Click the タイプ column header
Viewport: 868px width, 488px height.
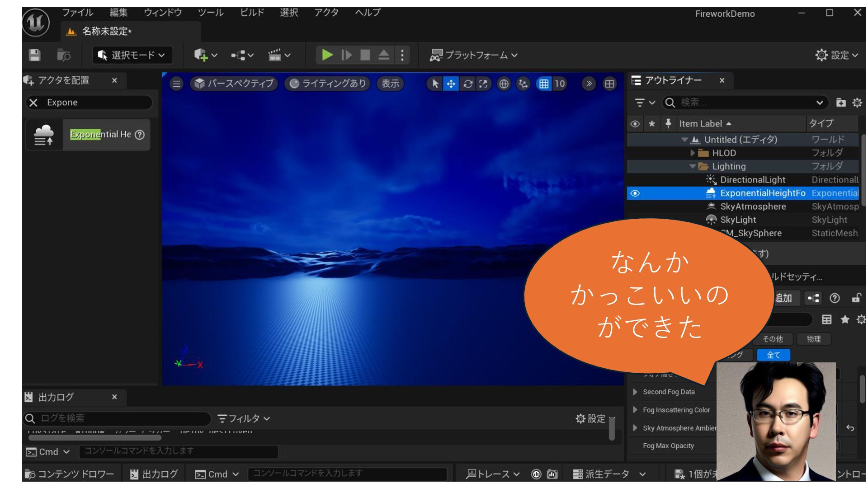[x=821, y=123]
